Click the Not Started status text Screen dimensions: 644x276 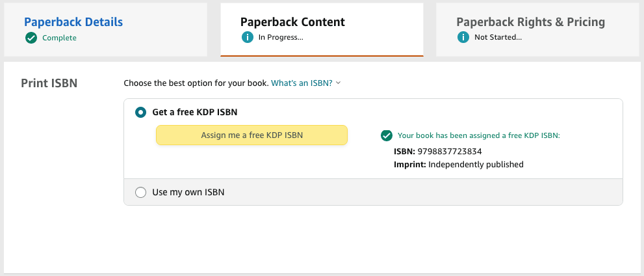[498, 38]
